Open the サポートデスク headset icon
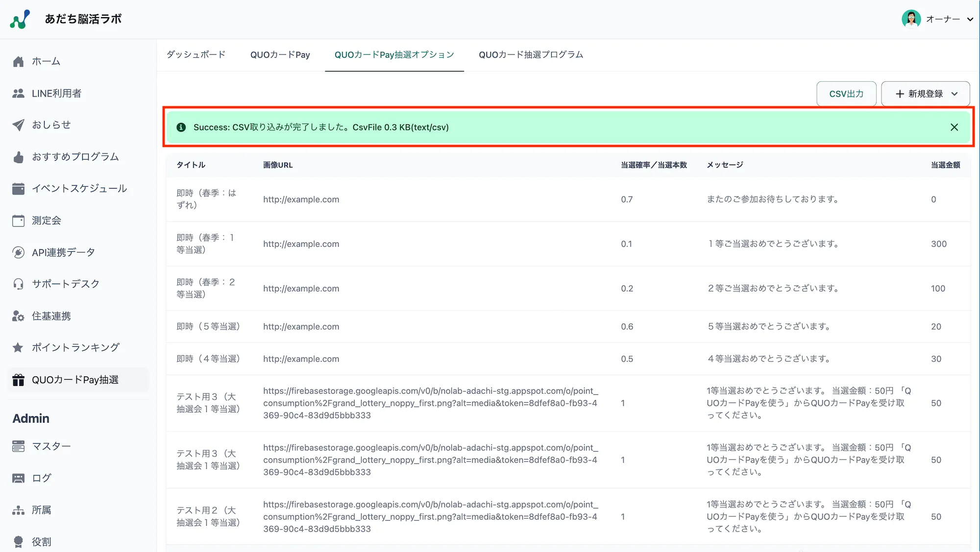 tap(18, 284)
